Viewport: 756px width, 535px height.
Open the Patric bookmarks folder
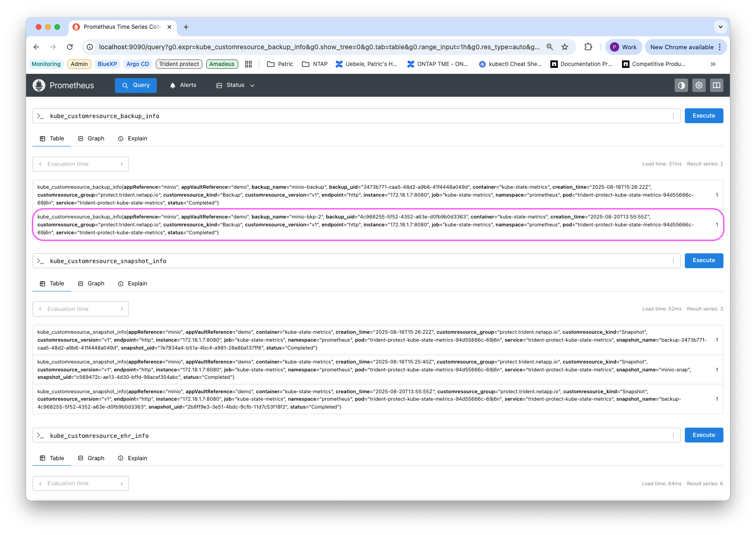280,64
